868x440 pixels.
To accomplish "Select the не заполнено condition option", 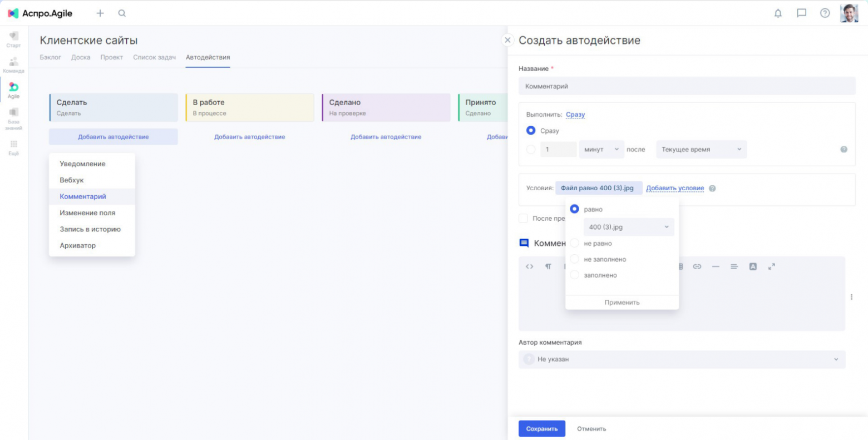I will pos(574,259).
